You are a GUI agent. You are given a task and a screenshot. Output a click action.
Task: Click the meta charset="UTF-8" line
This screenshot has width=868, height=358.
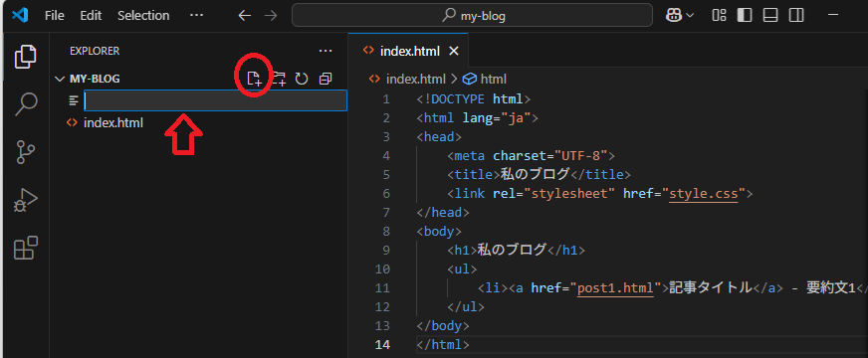coord(531,155)
